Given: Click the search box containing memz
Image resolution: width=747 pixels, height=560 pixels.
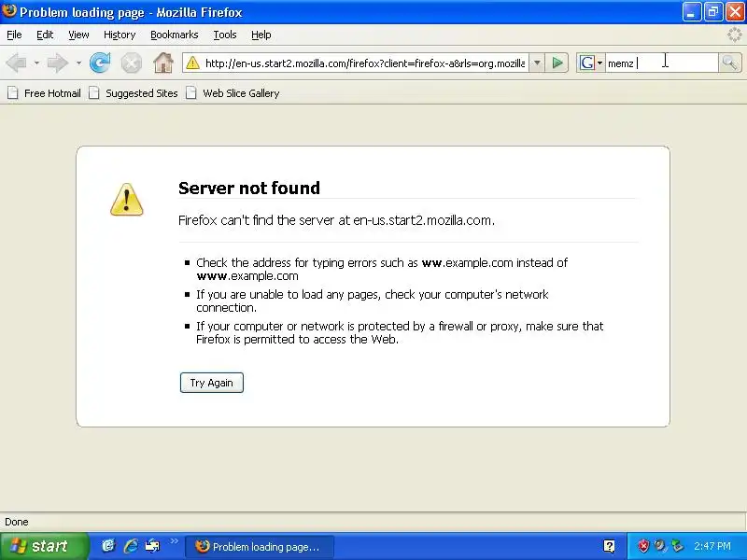Looking at the screenshot, I should (x=662, y=63).
